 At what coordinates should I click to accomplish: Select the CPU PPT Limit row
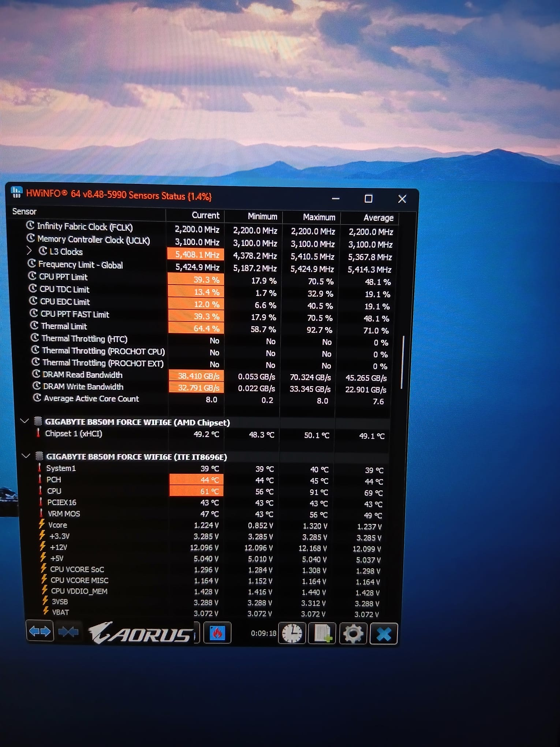point(210,279)
